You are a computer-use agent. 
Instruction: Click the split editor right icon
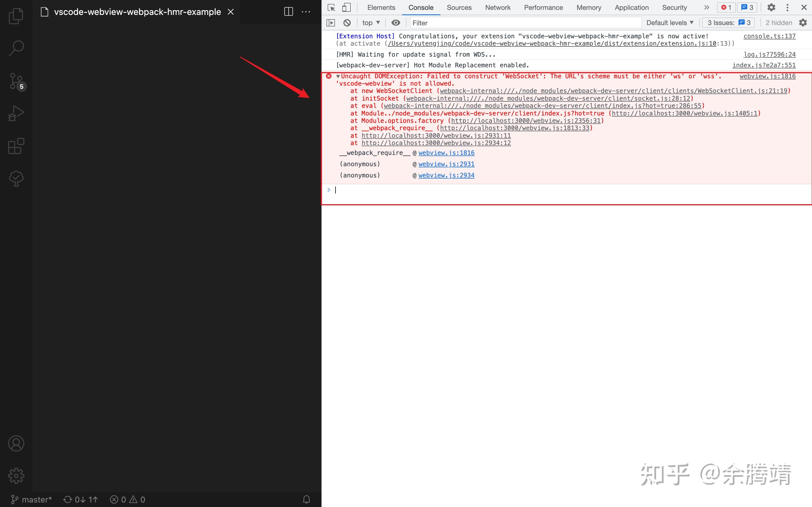[x=288, y=12]
